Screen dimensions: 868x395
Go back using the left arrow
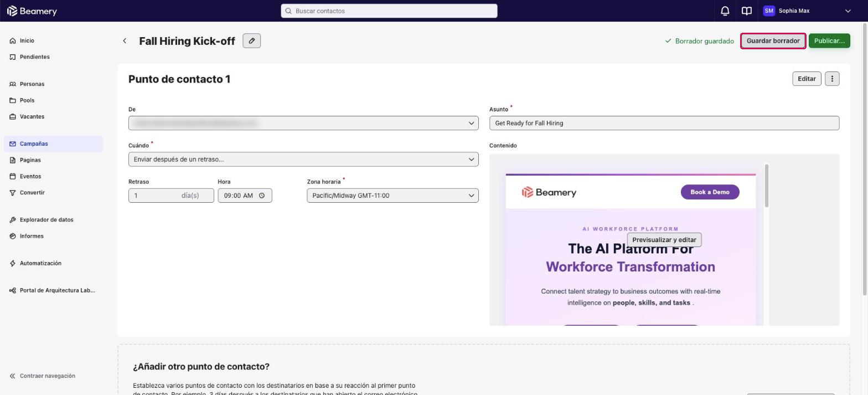[x=125, y=41]
